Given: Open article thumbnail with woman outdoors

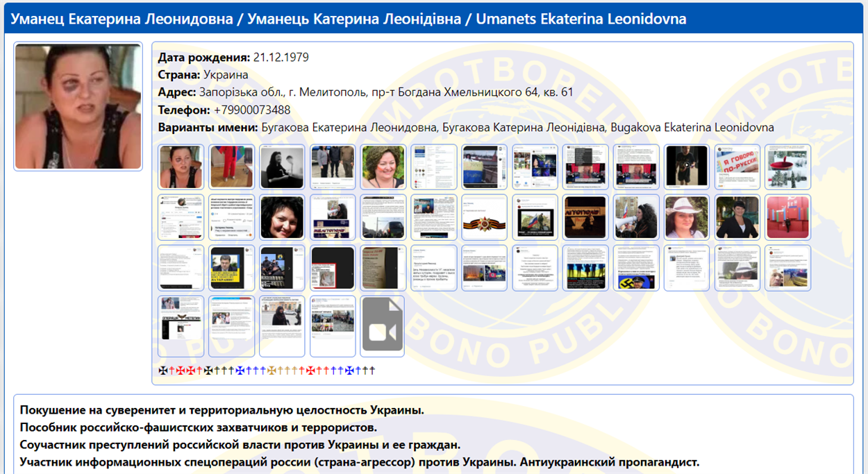Looking at the screenshot, I should click(282, 326).
